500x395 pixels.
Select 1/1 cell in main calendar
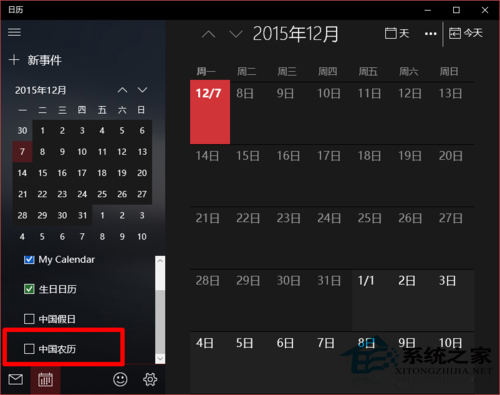(x=372, y=300)
